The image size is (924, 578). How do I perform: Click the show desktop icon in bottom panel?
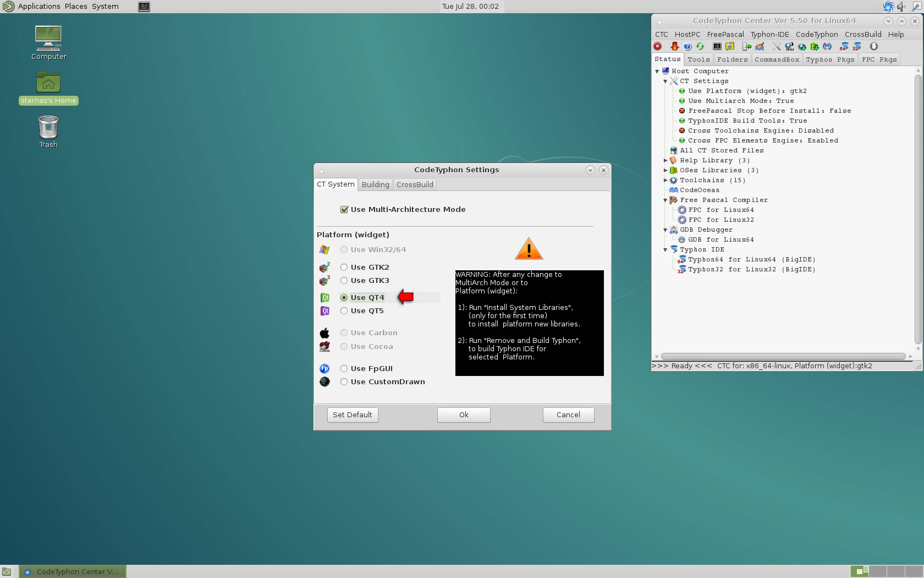click(x=7, y=571)
